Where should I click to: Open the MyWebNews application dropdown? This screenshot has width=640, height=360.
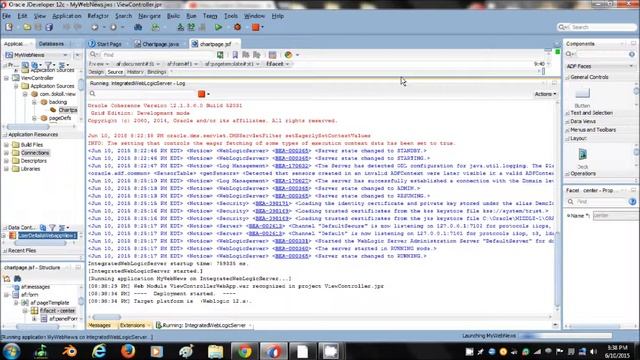65,55
